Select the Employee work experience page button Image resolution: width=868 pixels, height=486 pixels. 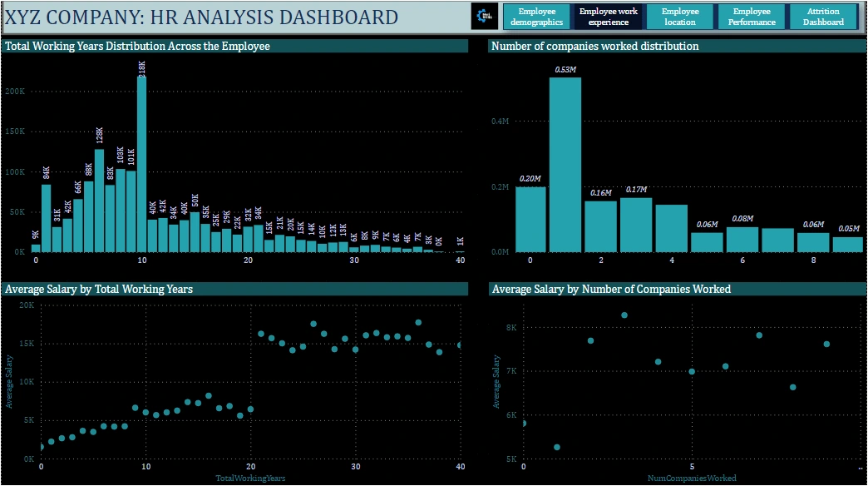pyautogui.click(x=609, y=17)
